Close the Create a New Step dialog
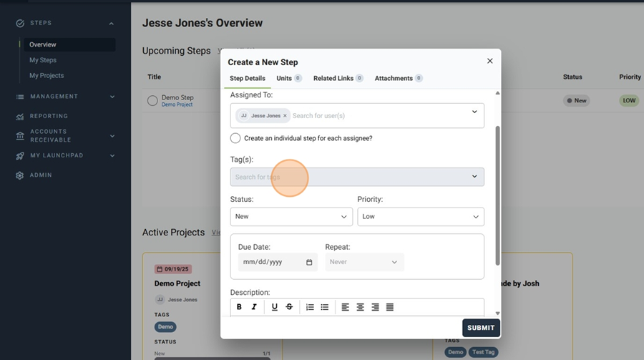The image size is (644, 360). 489,61
